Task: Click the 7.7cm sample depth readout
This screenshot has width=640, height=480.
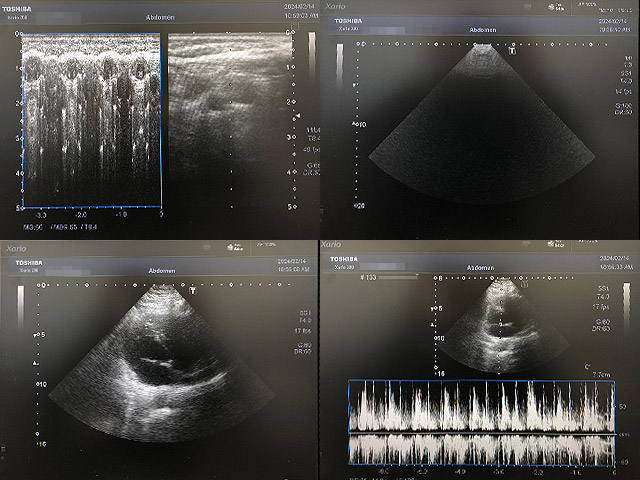Action: coord(601,374)
